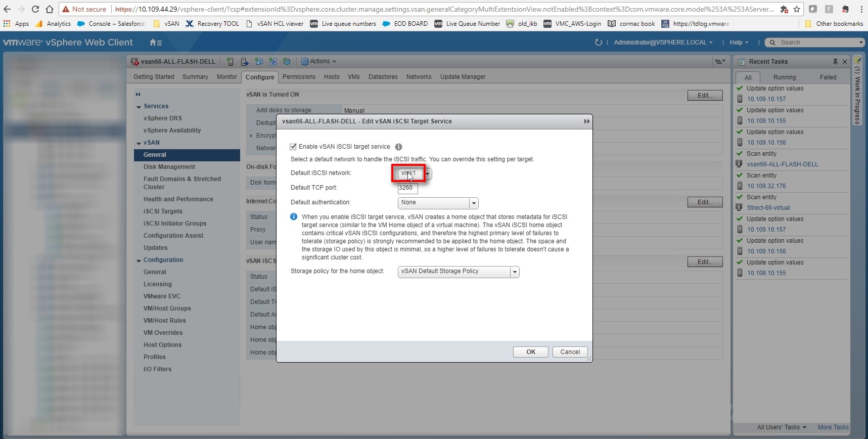Viewport: 868px width, 439px height.
Task: Click the vSphere home menu icon
Action: [x=155, y=42]
